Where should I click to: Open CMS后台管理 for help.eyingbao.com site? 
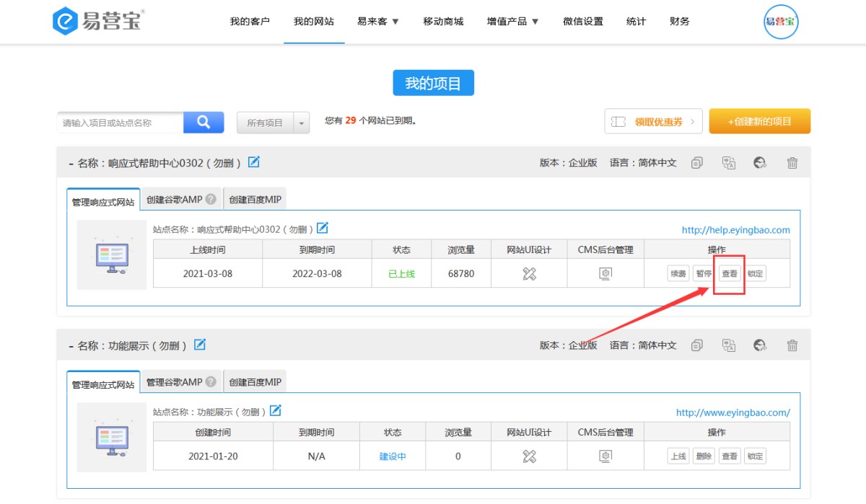605,274
